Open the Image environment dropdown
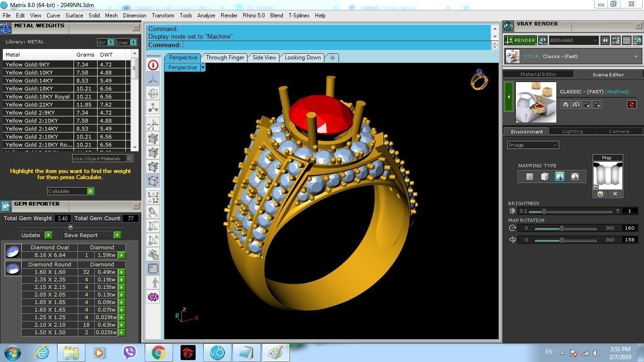 pyautogui.click(x=533, y=145)
